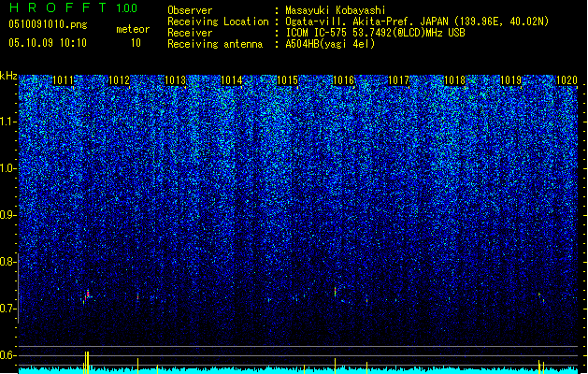Screen dimensions: 588x374
Task: Click the 1011 time marker
Action: tap(63, 80)
